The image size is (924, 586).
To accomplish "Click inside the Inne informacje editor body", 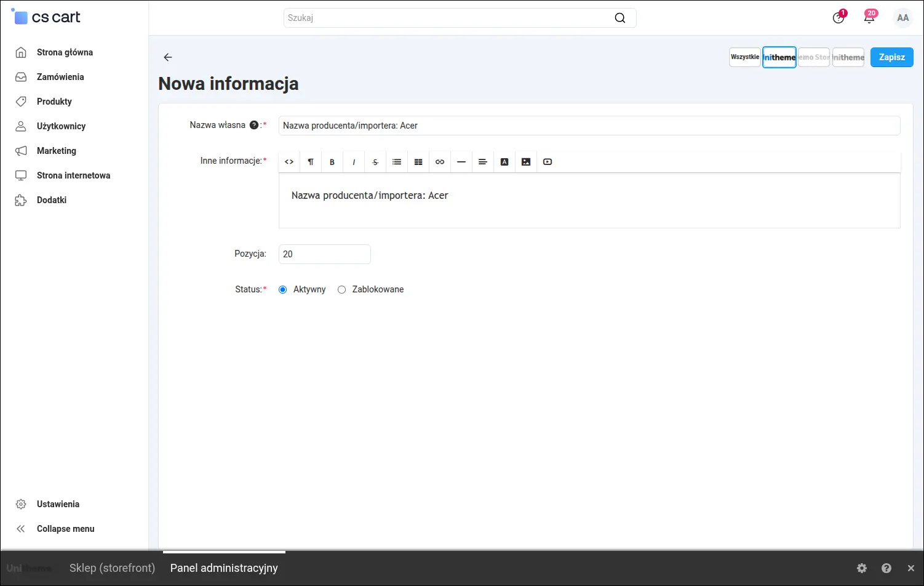I will click(x=589, y=201).
